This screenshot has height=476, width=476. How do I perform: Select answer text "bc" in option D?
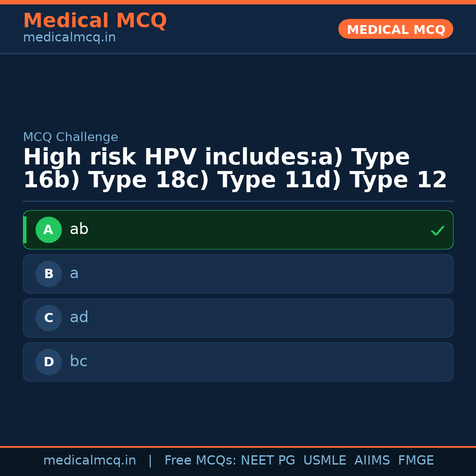[78, 362]
